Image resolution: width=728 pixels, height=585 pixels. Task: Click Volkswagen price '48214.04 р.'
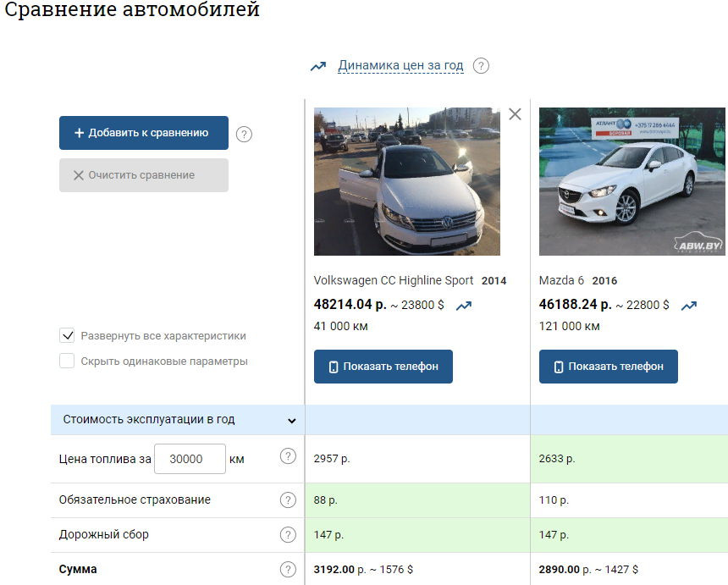click(x=350, y=305)
